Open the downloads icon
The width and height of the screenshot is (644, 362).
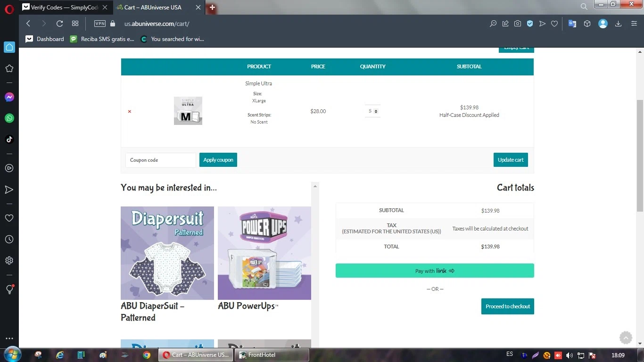coord(618,24)
